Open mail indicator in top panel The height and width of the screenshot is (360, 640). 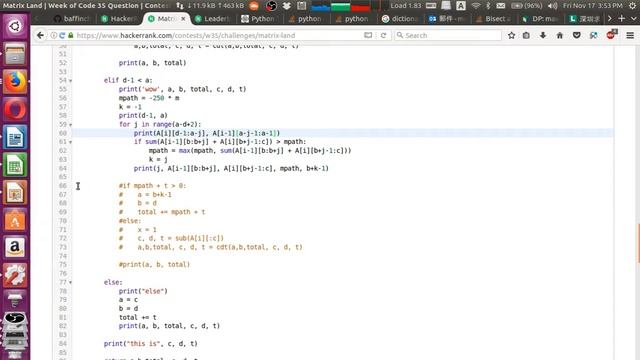(x=501, y=6)
